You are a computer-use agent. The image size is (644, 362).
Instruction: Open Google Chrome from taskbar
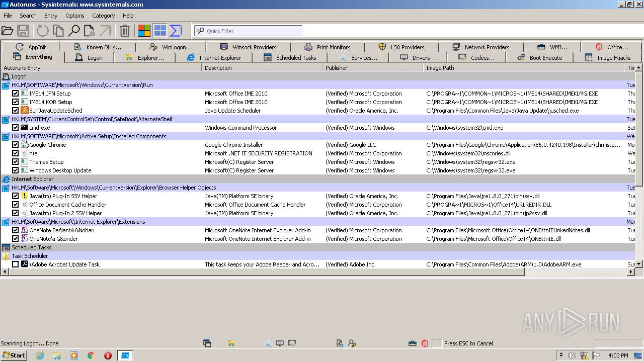pos(91,355)
